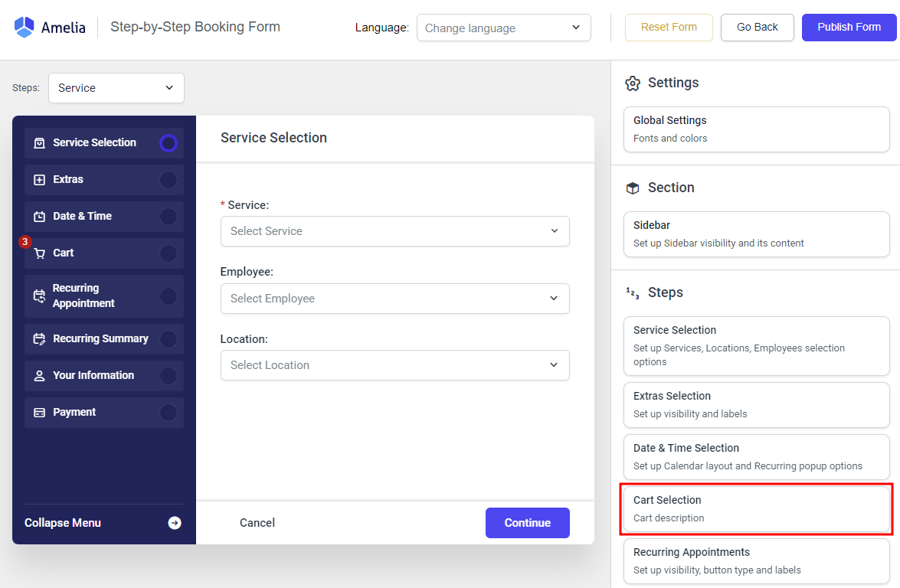Click the Collapse Menu arrow icon
The image size is (900, 588).
(x=175, y=523)
